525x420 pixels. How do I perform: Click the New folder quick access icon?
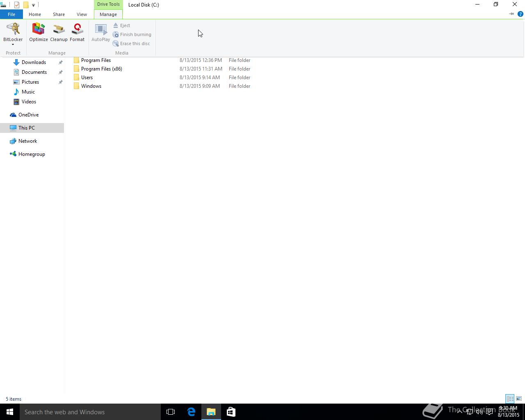25,5
